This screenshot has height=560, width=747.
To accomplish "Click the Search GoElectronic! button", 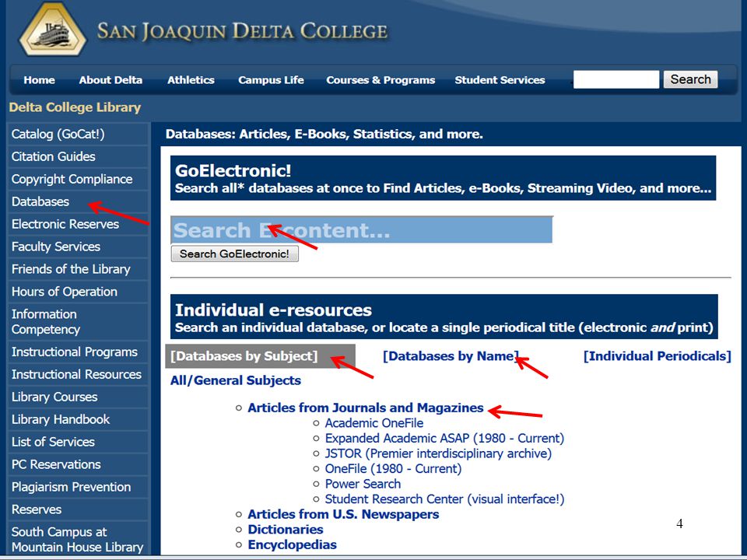I will tap(234, 254).
